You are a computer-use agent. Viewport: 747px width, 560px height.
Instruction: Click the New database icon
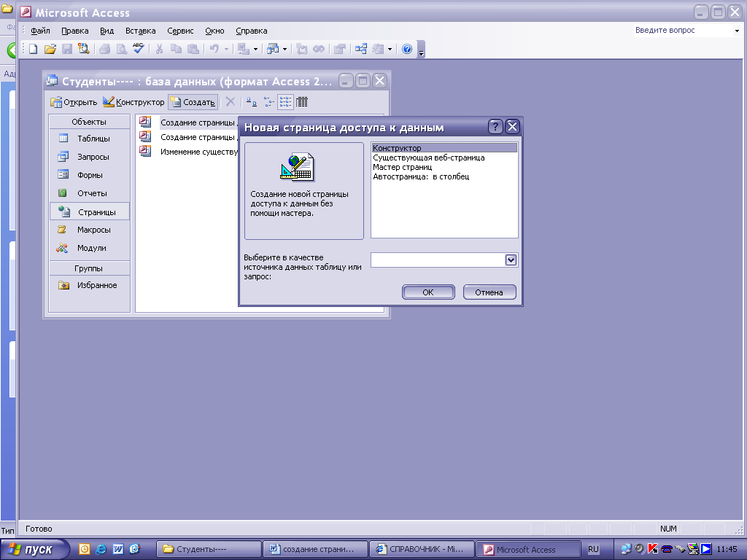[x=34, y=49]
